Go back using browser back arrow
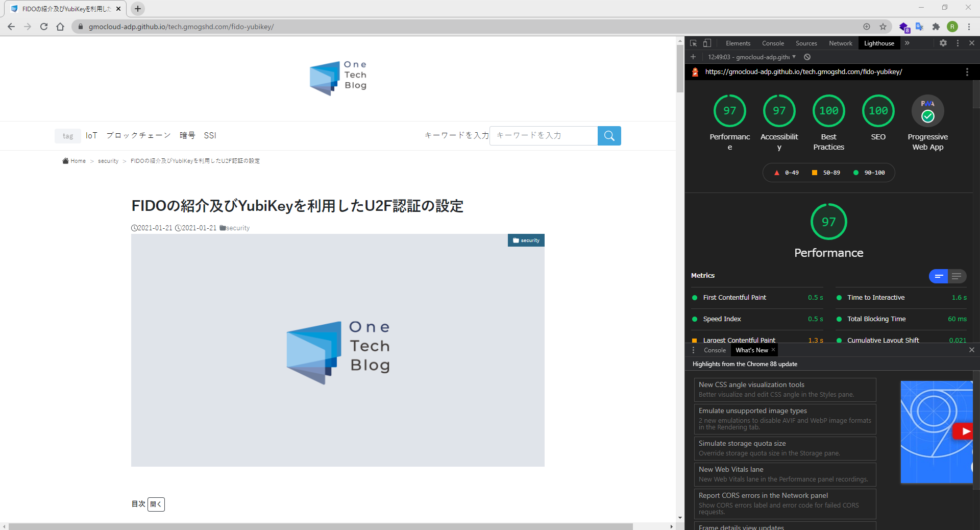Image resolution: width=980 pixels, height=530 pixels. (x=11, y=27)
